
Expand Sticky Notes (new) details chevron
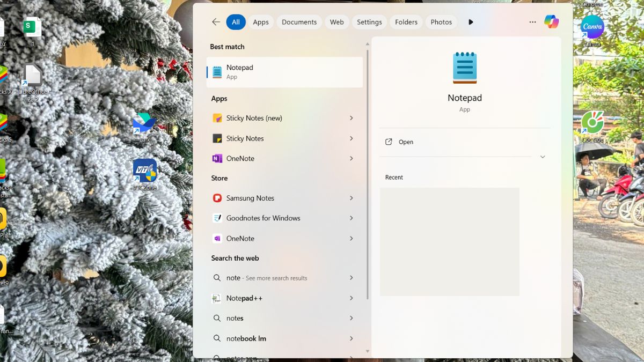(x=352, y=118)
